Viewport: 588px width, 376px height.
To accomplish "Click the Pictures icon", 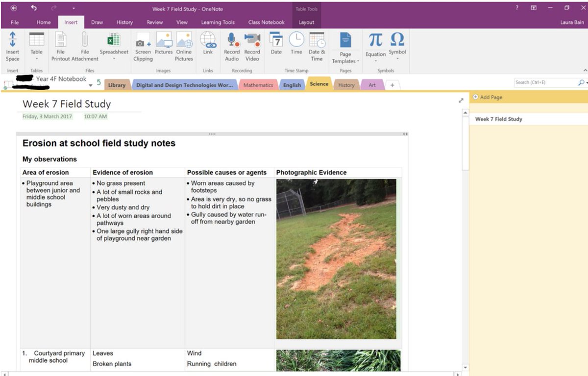I will [164, 40].
